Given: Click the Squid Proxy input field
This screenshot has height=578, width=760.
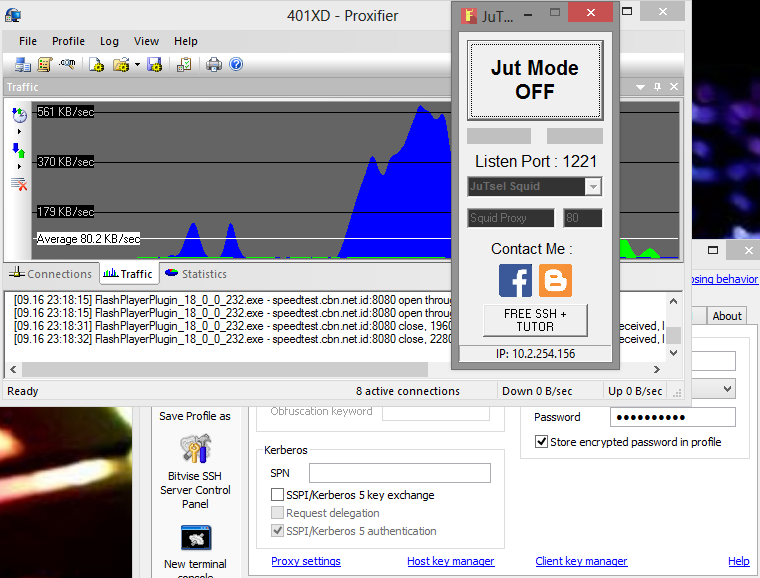Looking at the screenshot, I should 510,218.
